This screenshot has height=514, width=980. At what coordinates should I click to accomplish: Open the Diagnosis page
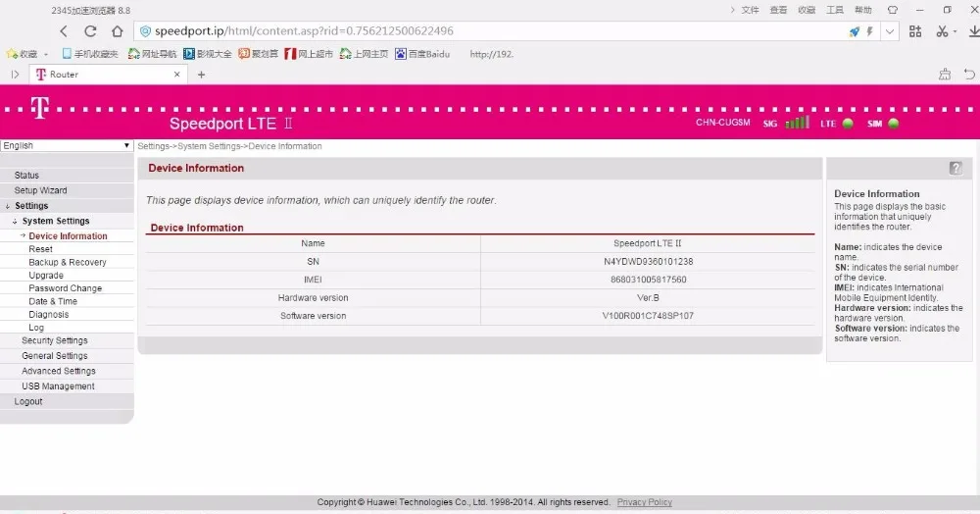pos(49,315)
